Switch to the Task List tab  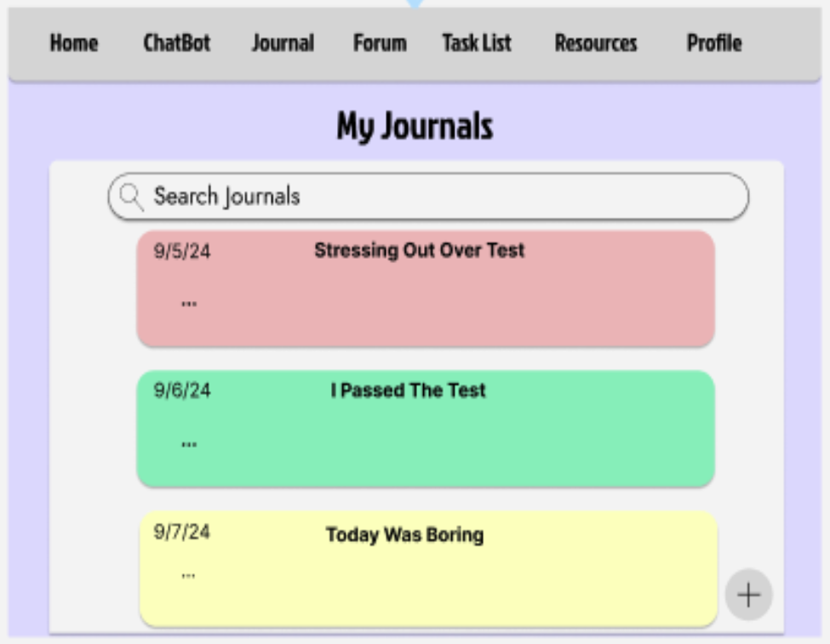pyautogui.click(x=477, y=43)
